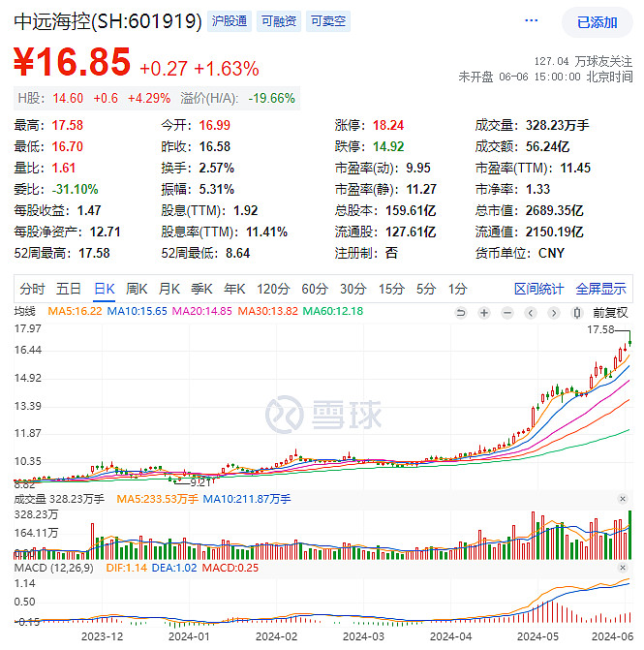Switch to the 5分 chart tab
644x650 pixels.
(426, 289)
